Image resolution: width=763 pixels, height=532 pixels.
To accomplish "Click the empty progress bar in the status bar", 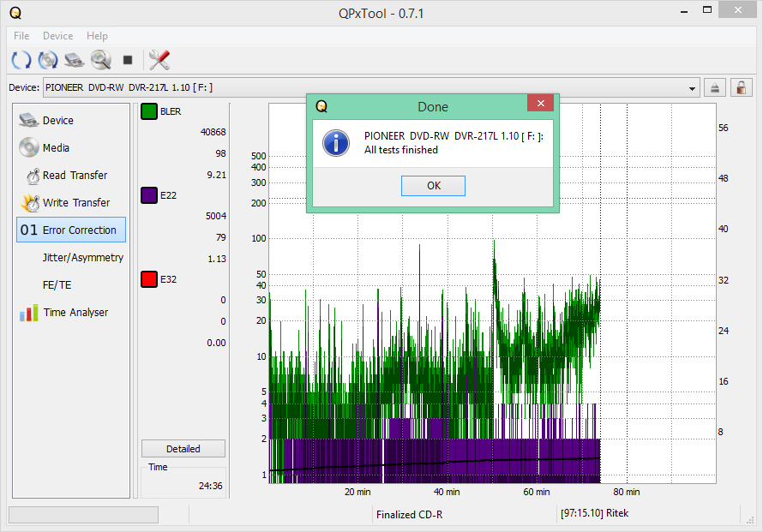I will click(83, 515).
